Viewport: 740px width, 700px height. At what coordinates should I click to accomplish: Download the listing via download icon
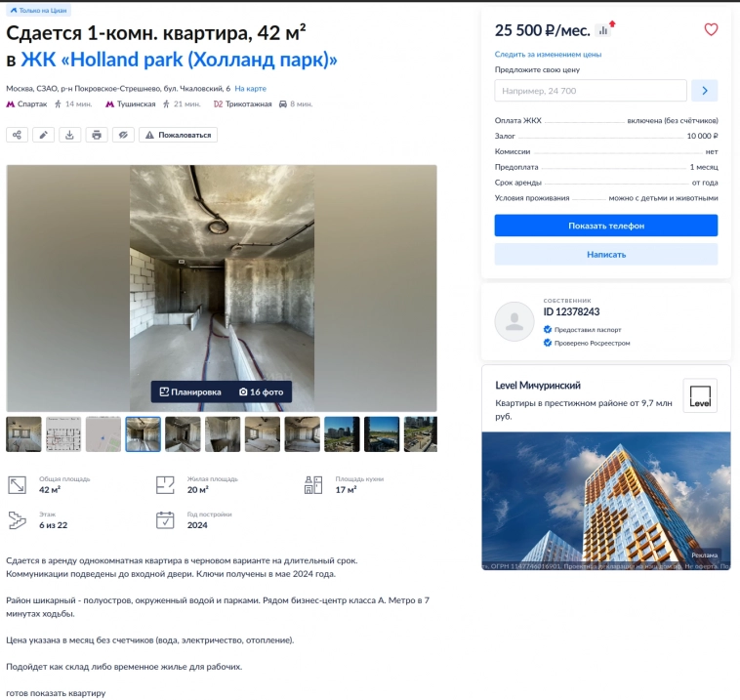(x=70, y=135)
